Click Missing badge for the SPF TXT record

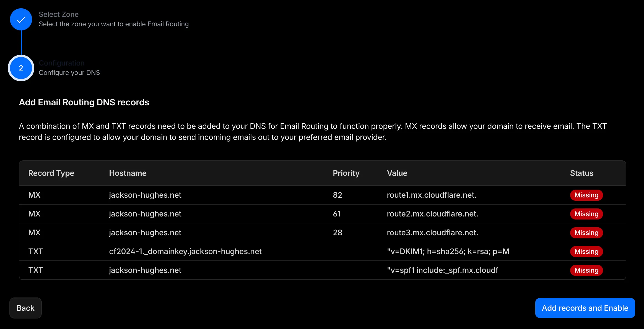(x=586, y=270)
